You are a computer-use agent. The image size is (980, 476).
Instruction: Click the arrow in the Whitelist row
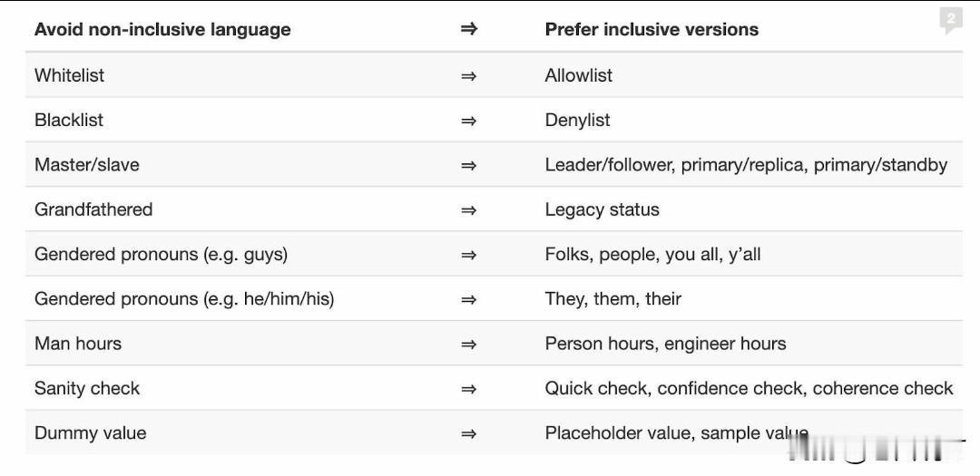(x=468, y=75)
